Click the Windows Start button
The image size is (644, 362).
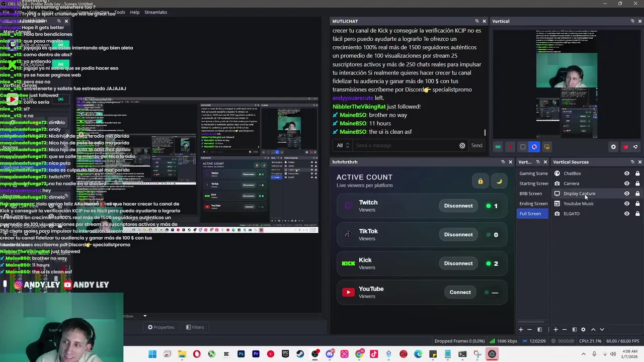click(152, 354)
